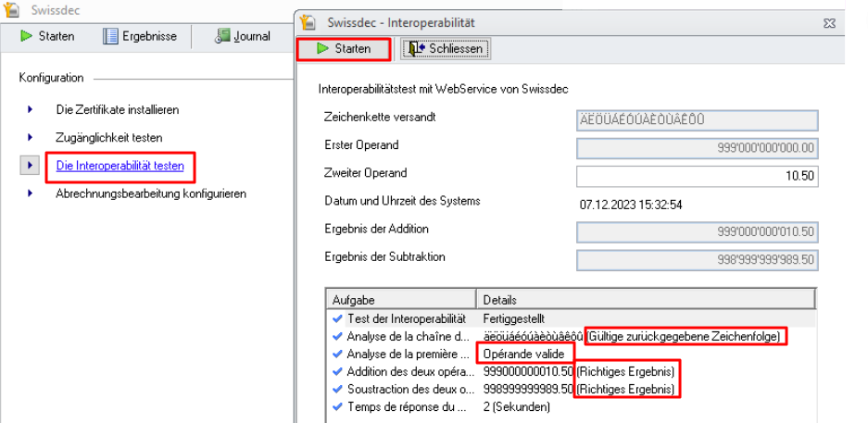Click the Konfiguration section heading
Image resolution: width=868 pixels, height=423 pixels.
[x=52, y=78]
